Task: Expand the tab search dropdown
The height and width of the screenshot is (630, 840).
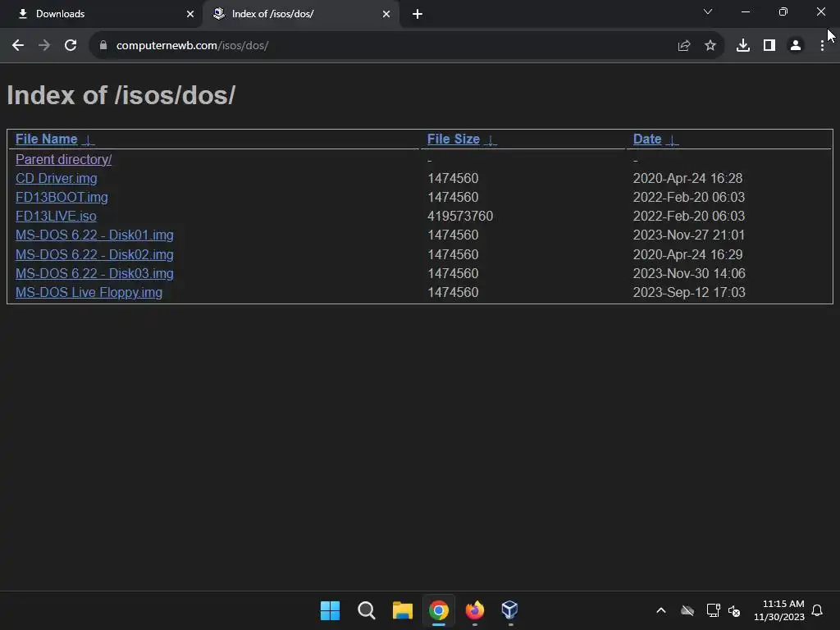Action: point(708,11)
